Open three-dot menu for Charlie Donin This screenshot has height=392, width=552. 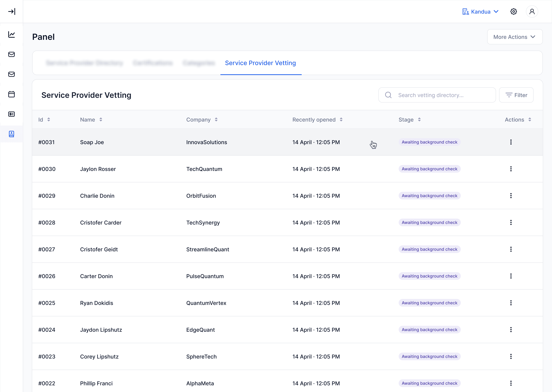click(x=511, y=196)
